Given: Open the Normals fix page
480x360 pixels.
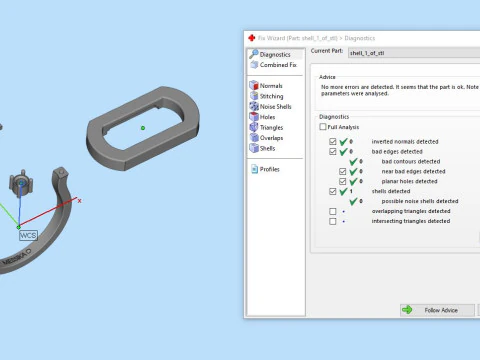Looking at the screenshot, I should pyautogui.click(x=271, y=86).
